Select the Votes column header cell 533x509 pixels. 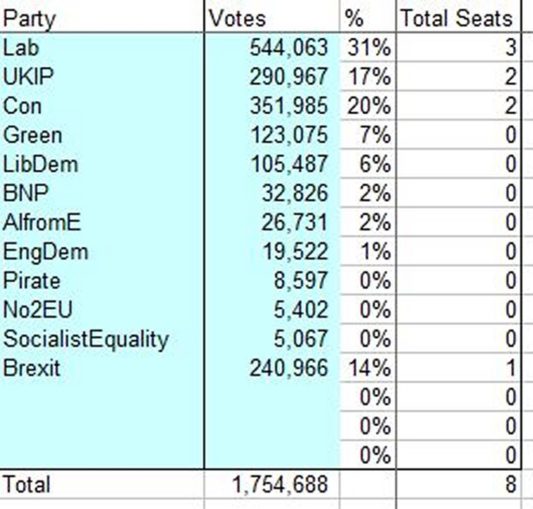point(272,18)
